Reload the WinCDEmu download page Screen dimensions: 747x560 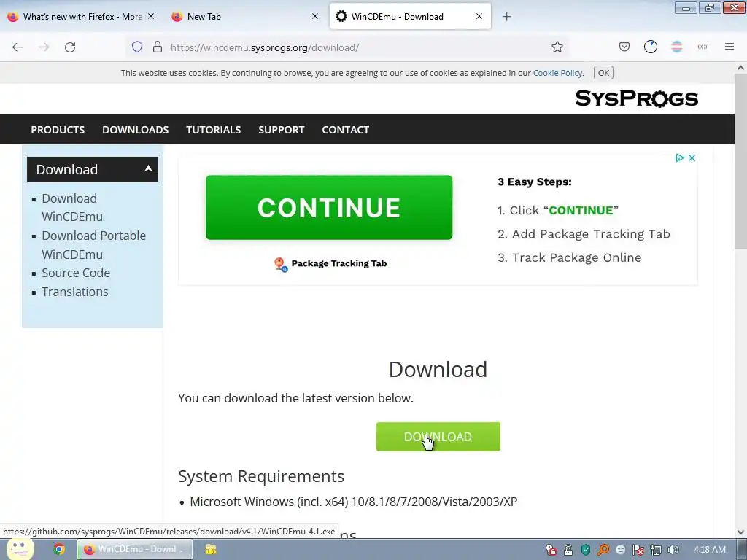[x=70, y=47]
